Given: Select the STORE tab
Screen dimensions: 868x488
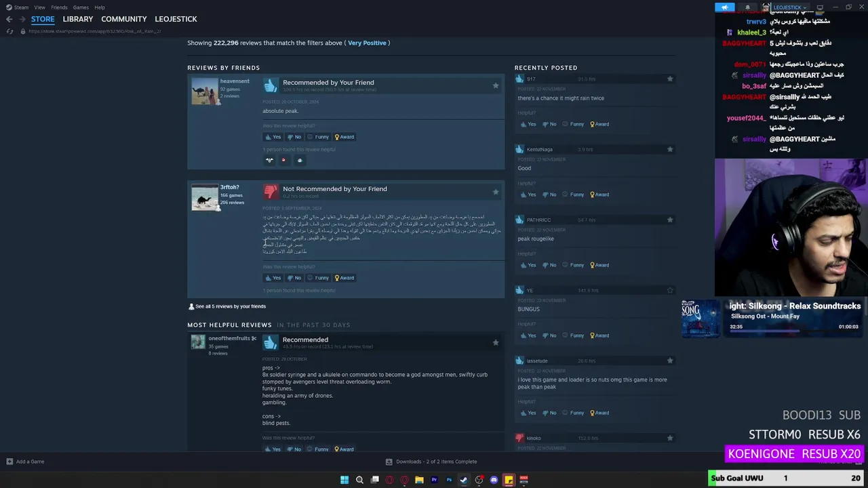Looking at the screenshot, I should click(43, 19).
